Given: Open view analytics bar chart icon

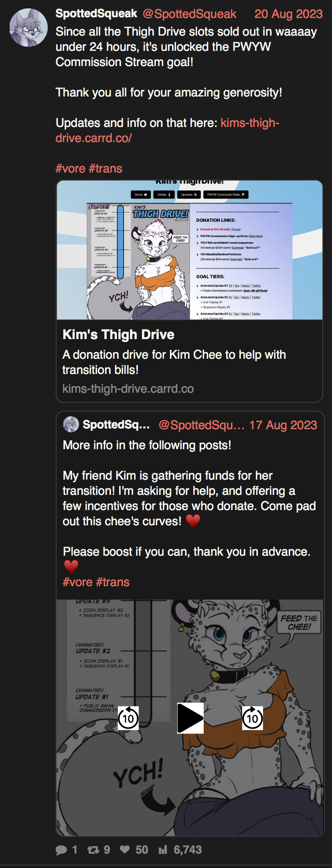Looking at the screenshot, I should pos(162,850).
